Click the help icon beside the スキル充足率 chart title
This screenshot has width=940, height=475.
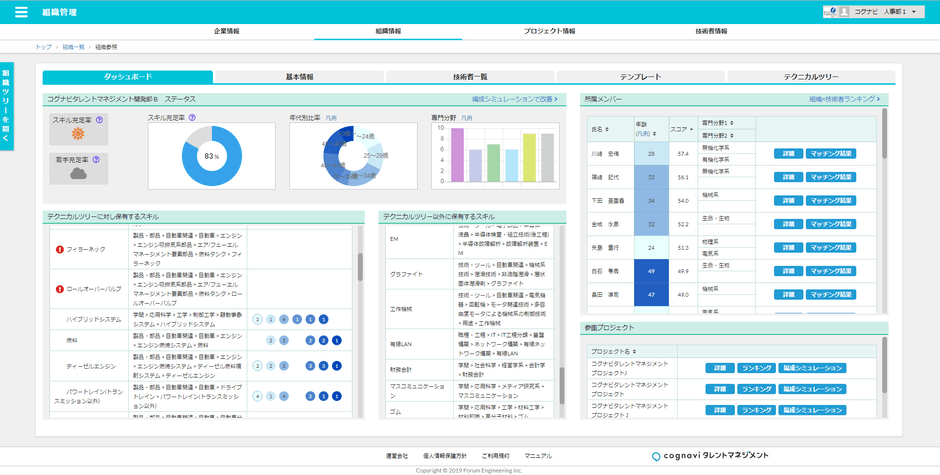192,118
